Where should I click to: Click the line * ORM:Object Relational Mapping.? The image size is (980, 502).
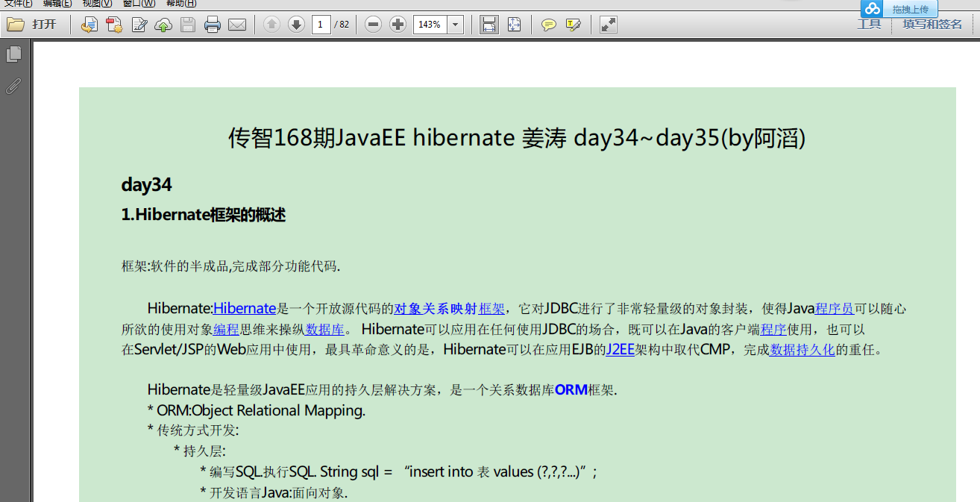click(257, 410)
